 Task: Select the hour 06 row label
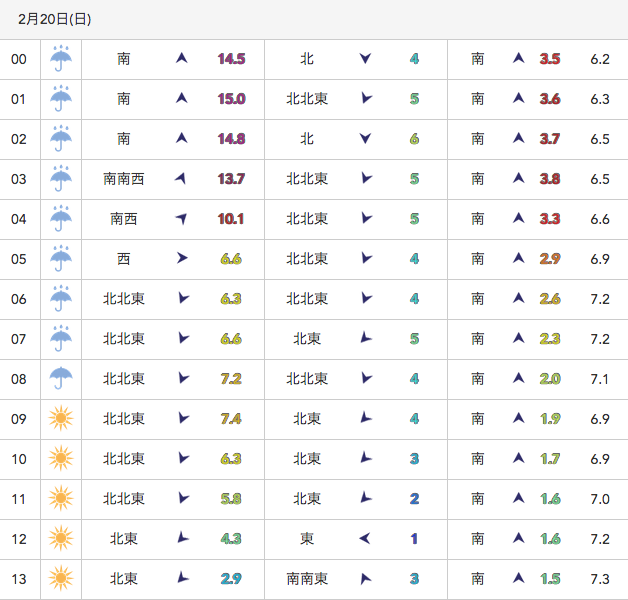[x=19, y=299]
